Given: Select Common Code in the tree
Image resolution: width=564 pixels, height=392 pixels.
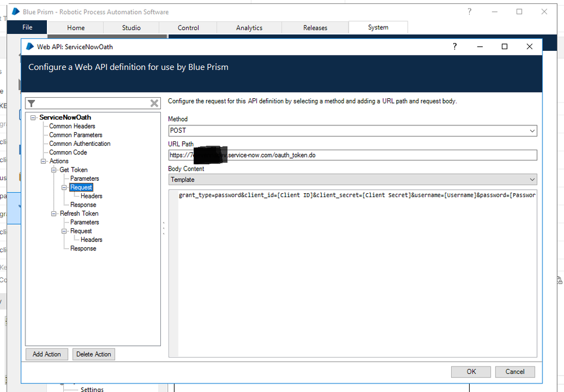Looking at the screenshot, I should pos(68,153).
